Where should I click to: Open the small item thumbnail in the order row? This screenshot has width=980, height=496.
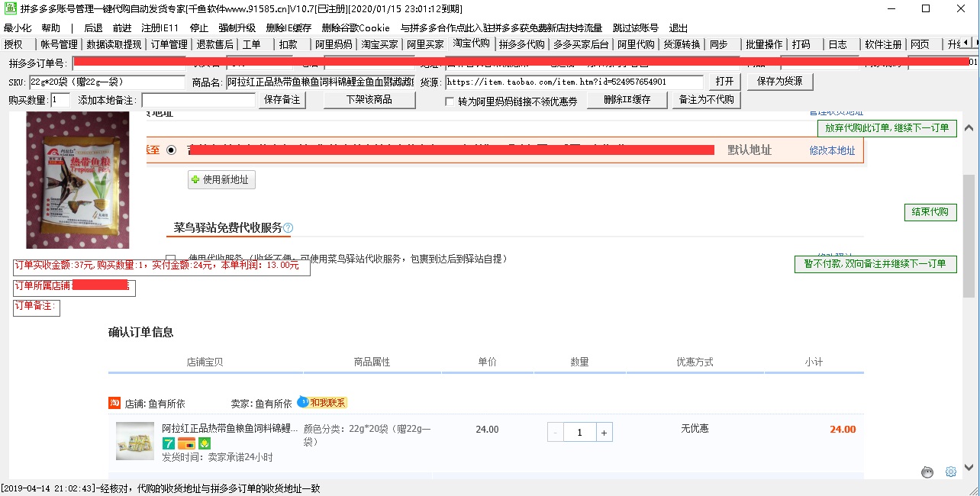(135, 441)
